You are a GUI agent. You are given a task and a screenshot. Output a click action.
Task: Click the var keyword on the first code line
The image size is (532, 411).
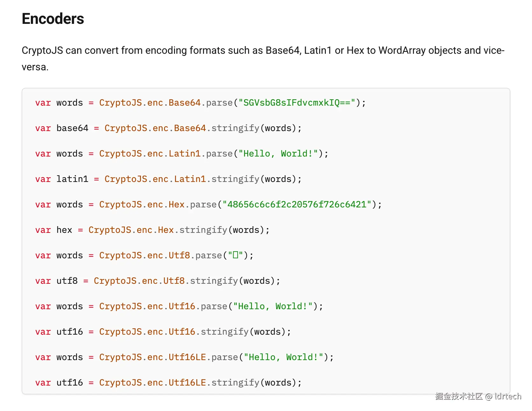[43, 103]
